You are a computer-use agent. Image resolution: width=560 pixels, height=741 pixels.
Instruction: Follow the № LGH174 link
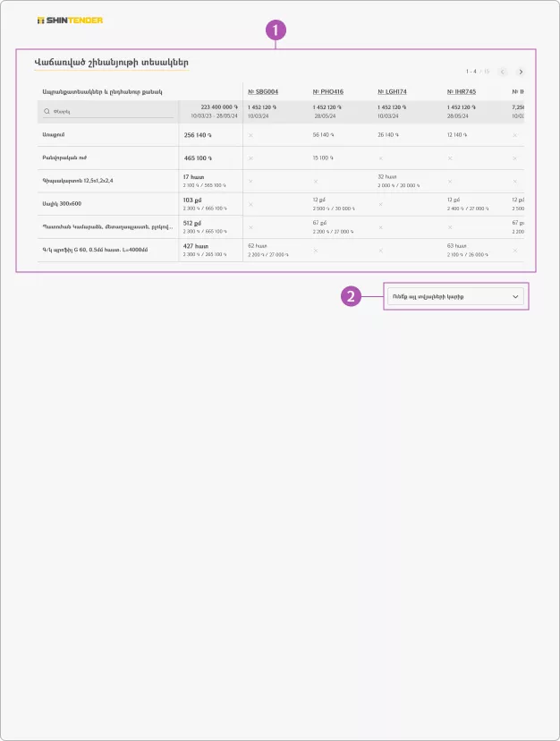point(394,91)
